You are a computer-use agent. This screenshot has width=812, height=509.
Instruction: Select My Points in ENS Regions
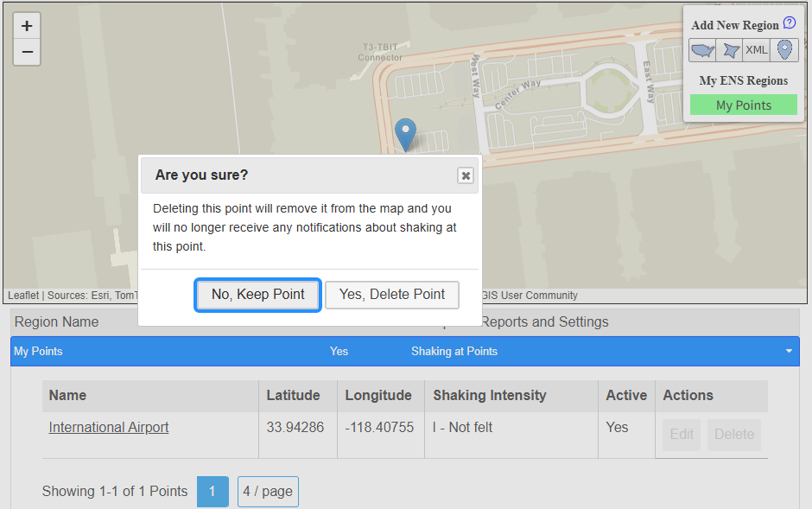744,105
